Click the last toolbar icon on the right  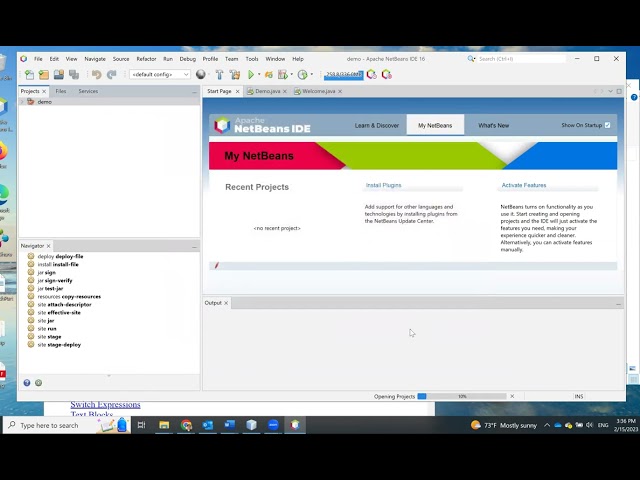[387, 74]
